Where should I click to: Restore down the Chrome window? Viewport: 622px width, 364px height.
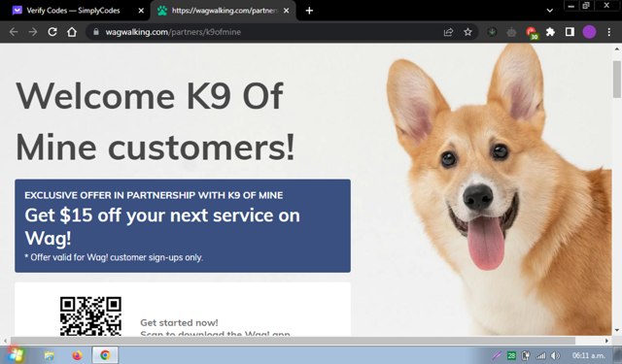[585, 6]
